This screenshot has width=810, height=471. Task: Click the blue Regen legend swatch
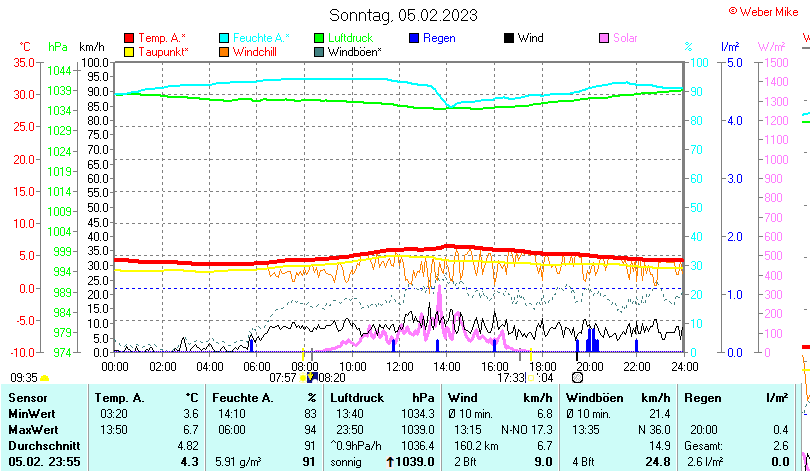[414, 38]
